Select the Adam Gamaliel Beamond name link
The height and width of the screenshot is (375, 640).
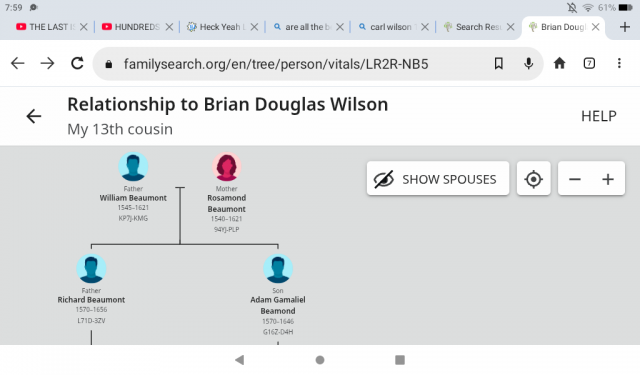pos(278,305)
